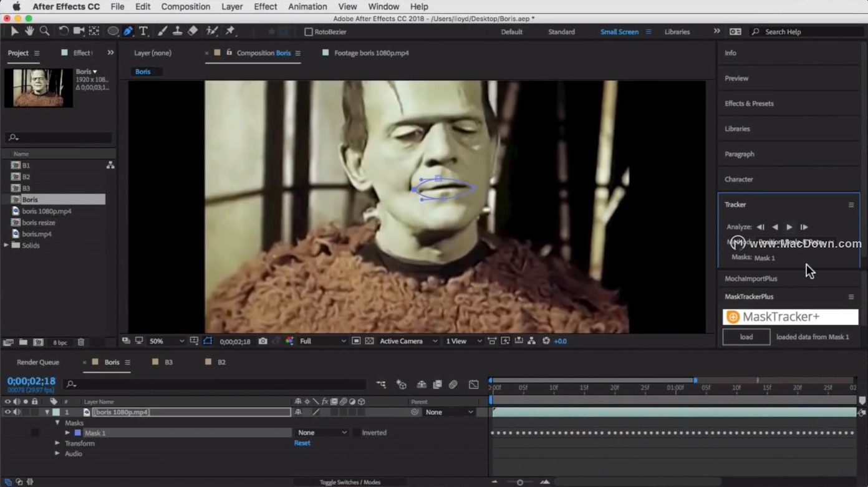Take a snapshot with the camera icon
The image size is (868, 487).
pyautogui.click(x=263, y=341)
